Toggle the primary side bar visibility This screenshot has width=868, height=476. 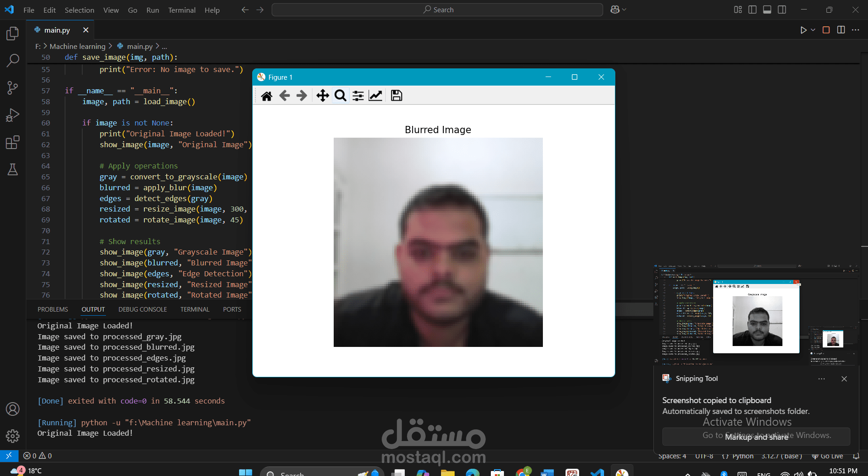[x=753, y=9]
